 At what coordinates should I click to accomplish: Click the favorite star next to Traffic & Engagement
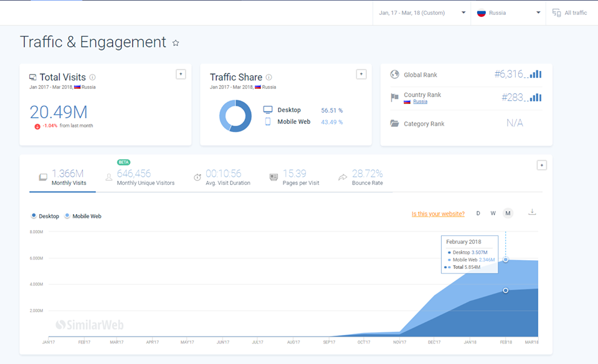coord(176,43)
